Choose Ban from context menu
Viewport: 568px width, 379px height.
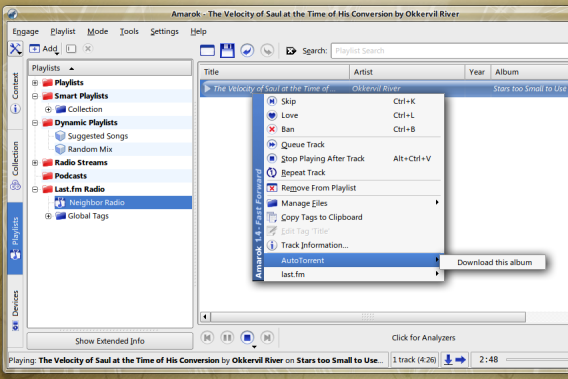pos(354,129)
